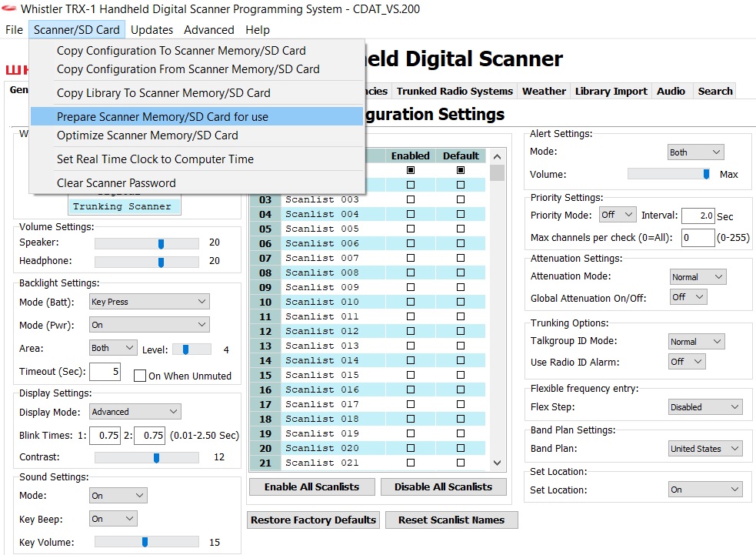Enable Scanlist 014 checkbox

click(x=411, y=360)
